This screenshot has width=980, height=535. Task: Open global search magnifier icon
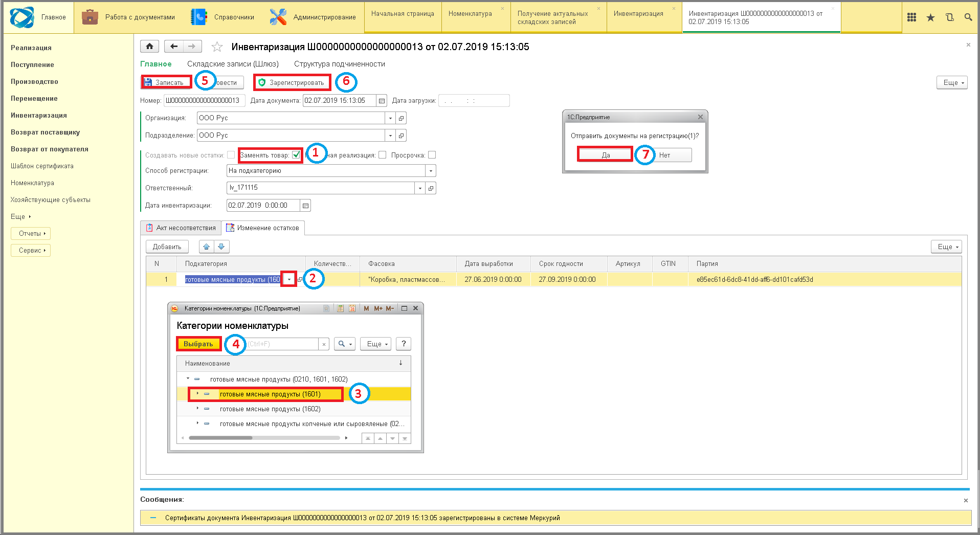pyautogui.click(x=968, y=17)
